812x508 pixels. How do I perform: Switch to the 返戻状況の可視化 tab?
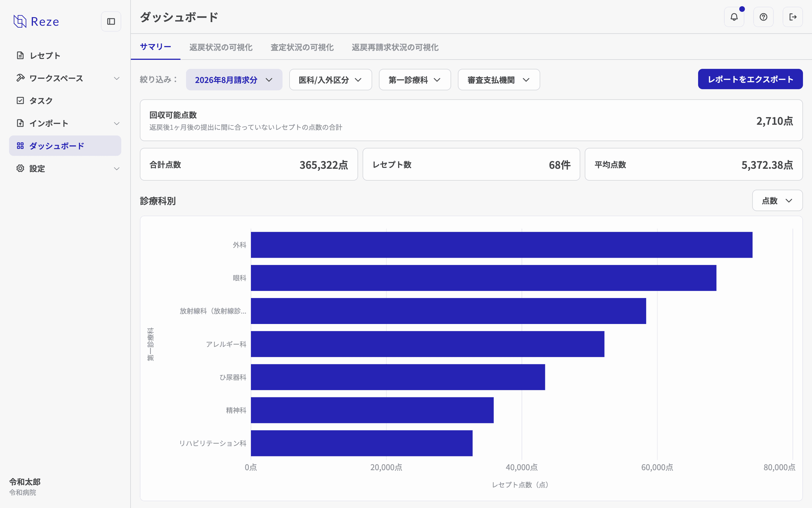pyautogui.click(x=221, y=47)
